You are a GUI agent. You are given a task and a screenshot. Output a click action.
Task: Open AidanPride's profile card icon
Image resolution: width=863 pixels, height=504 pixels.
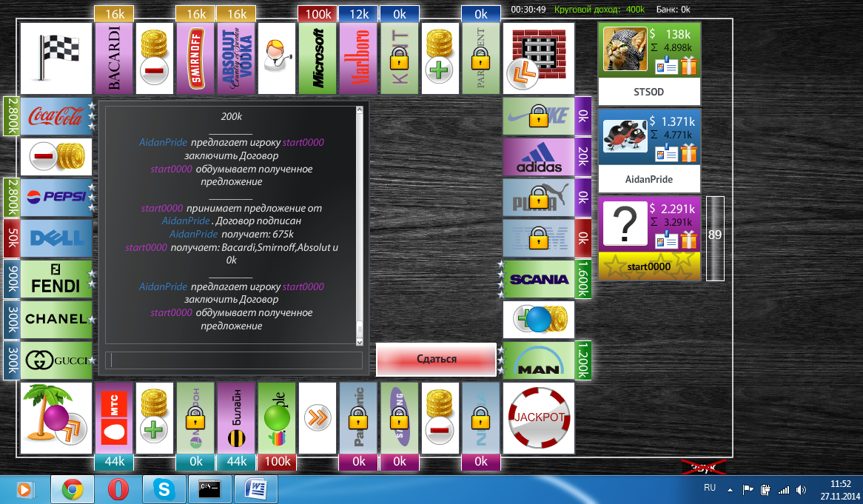pyautogui.click(x=667, y=153)
